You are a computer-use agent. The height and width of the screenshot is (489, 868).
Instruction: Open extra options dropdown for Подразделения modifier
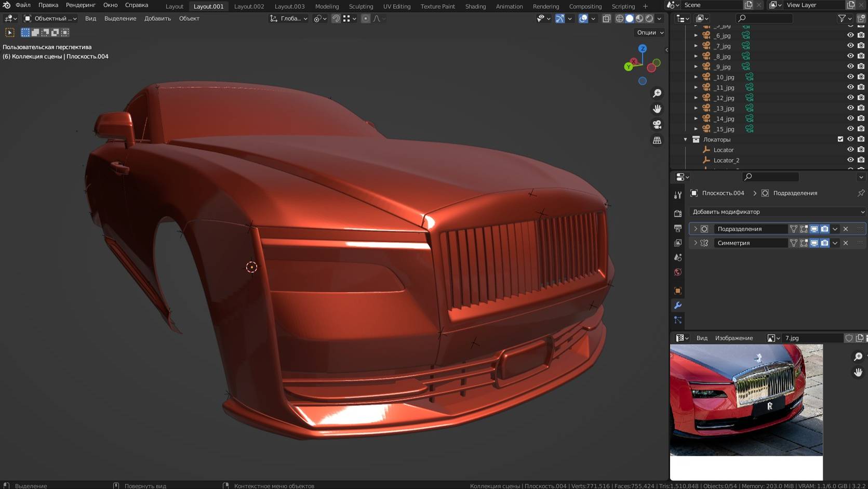[x=835, y=229]
